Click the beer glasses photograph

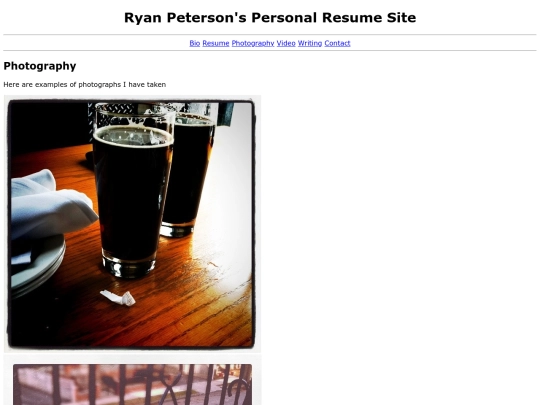(x=132, y=224)
